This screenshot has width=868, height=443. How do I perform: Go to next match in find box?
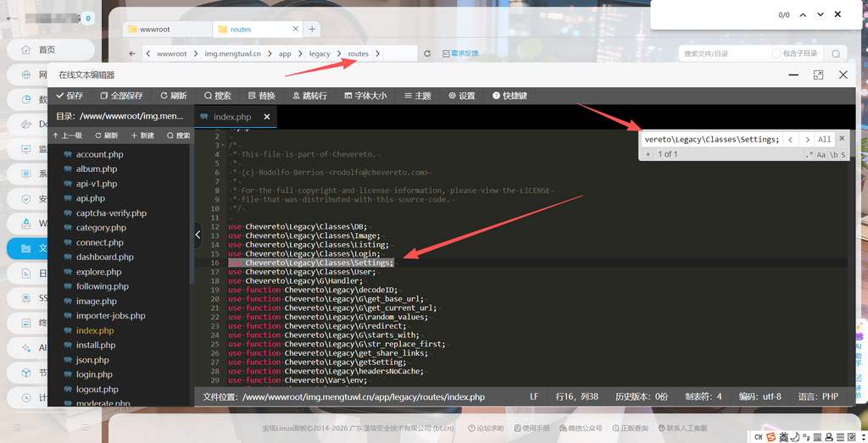click(807, 140)
